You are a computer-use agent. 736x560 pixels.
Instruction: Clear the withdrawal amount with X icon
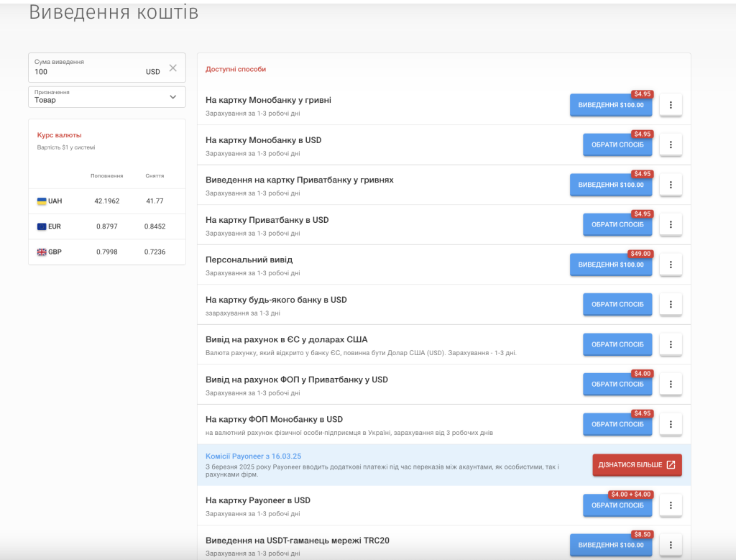[172, 68]
